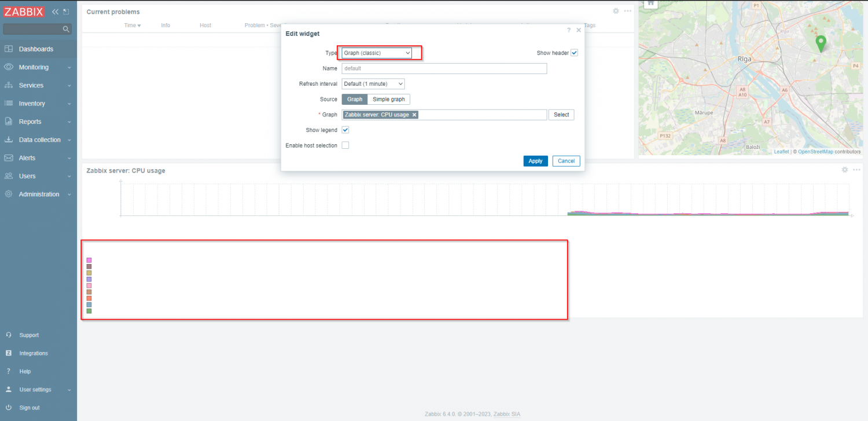Open the Edit widget help question mark
868x421 pixels.
pyautogui.click(x=568, y=30)
